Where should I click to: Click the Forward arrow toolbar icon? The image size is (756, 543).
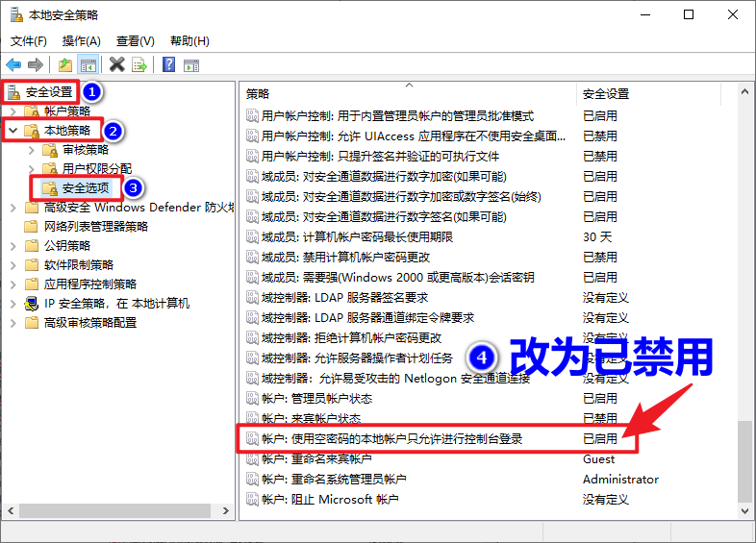coord(36,64)
